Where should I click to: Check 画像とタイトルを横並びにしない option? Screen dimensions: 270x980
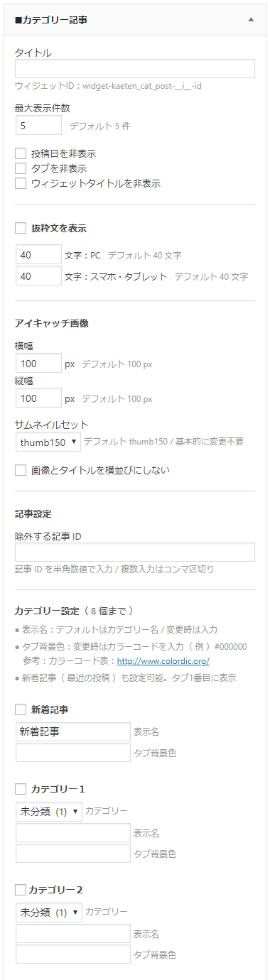click(x=21, y=470)
